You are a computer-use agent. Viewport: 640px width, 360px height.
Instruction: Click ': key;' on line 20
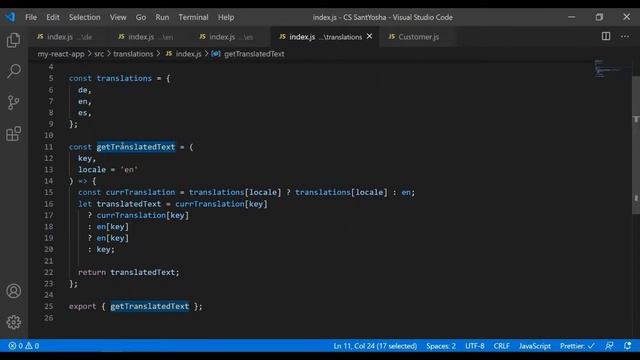[x=101, y=249]
